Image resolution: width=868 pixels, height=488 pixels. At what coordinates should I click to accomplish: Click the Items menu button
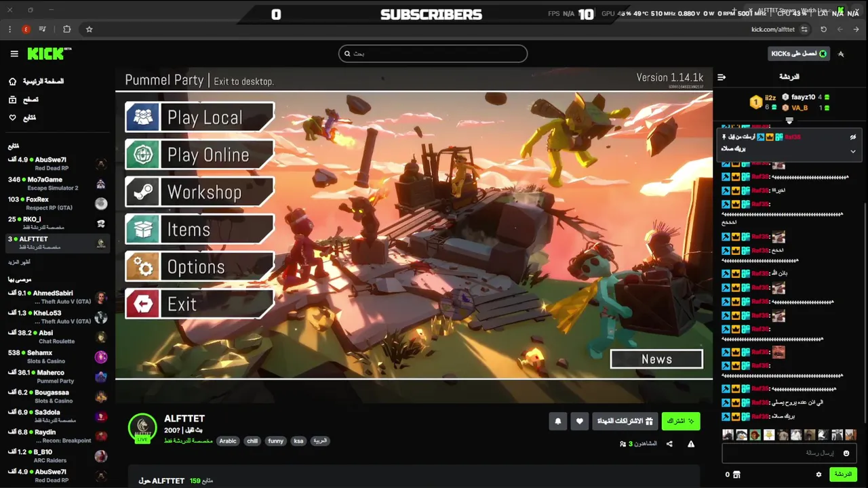tap(200, 229)
